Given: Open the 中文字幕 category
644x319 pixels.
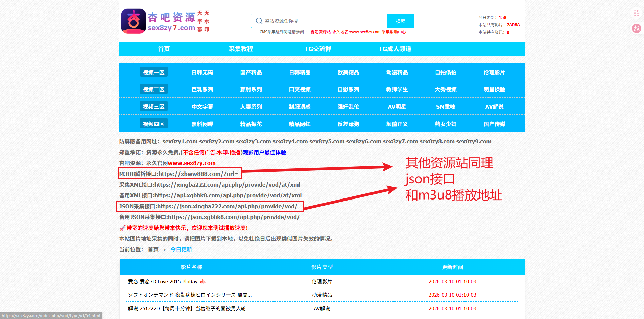Looking at the screenshot, I should [x=202, y=107].
